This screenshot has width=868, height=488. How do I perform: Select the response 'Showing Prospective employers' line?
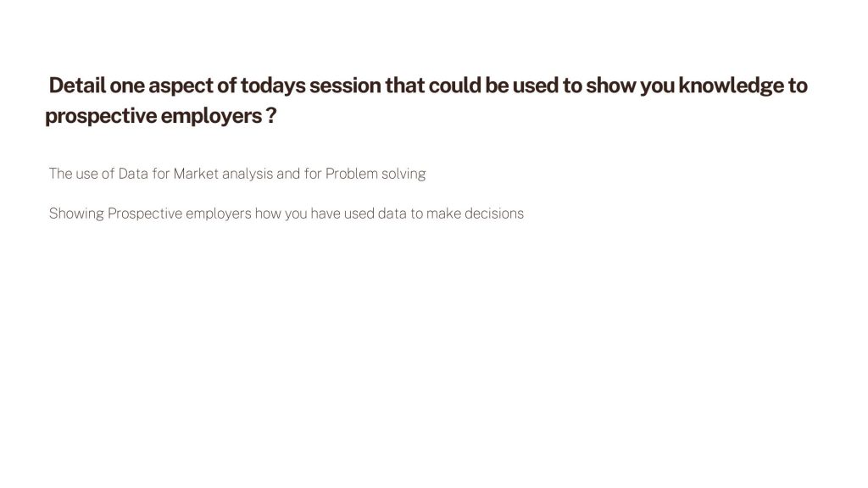[287, 213]
